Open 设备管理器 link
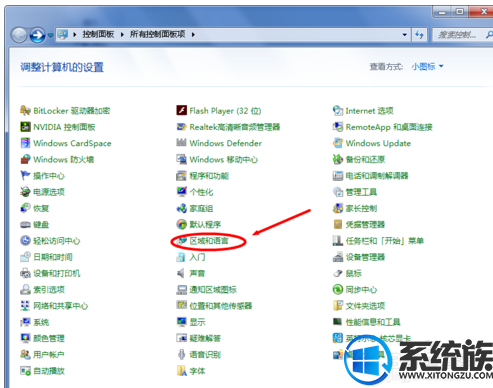Viewport: 493px width, 388px height. 365,257
